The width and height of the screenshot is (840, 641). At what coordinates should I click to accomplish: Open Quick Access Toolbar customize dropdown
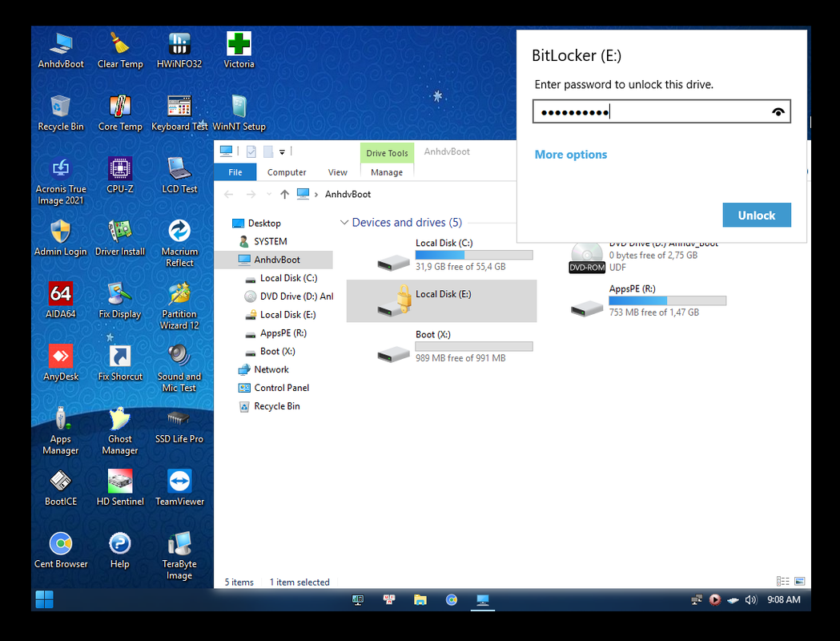point(282,152)
